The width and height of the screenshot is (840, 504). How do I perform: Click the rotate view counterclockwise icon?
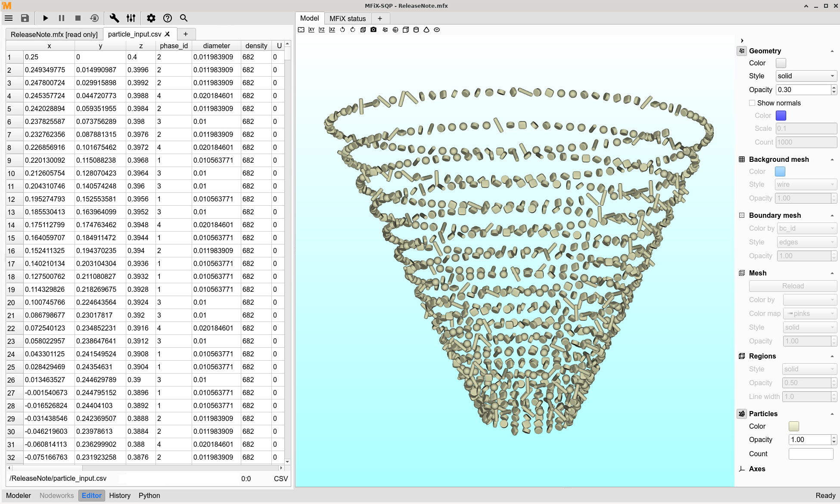pyautogui.click(x=342, y=30)
